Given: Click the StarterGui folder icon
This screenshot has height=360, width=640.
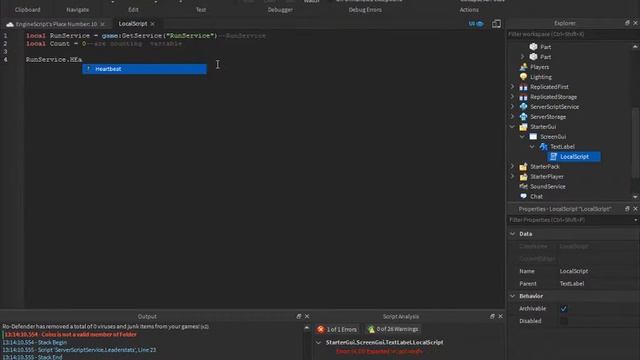Looking at the screenshot, I should (523, 127).
